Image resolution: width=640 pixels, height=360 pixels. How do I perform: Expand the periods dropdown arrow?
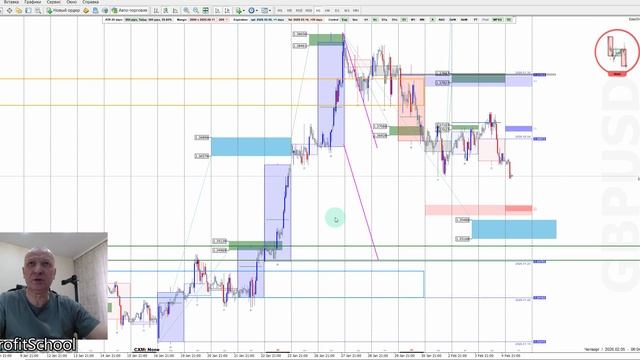257,10
